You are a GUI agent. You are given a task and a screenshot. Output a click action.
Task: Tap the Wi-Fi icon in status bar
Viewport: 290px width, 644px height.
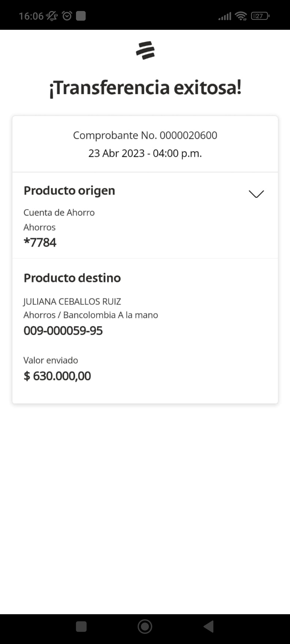coord(241,16)
